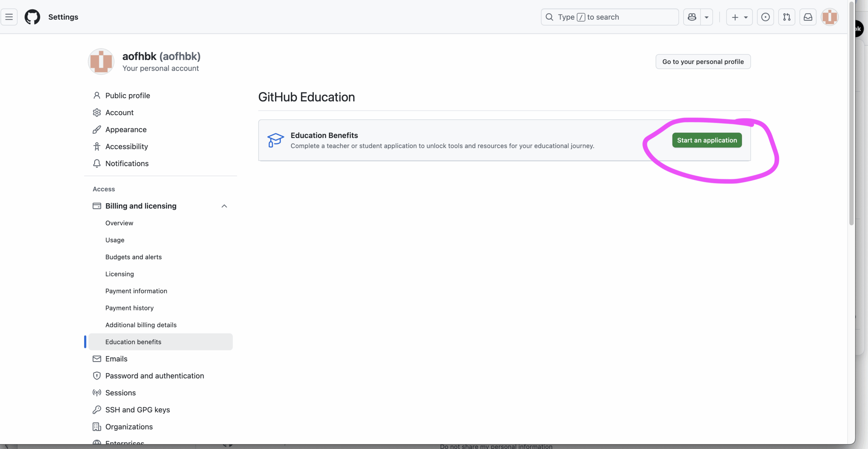This screenshot has height=449, width=868.
Task: Open the global navigation hamburger menu
Action: (x=9, y=17)
